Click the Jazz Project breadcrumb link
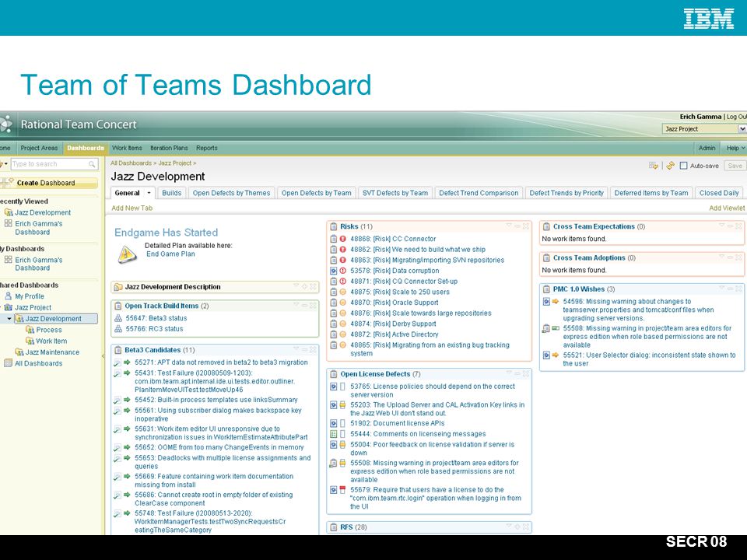 (x=175, y=163)
